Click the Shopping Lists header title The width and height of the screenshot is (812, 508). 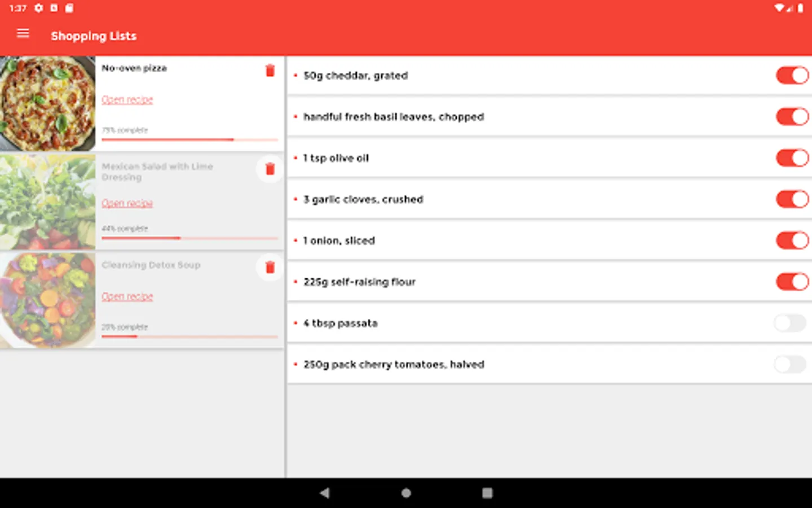tap(94, 36)
